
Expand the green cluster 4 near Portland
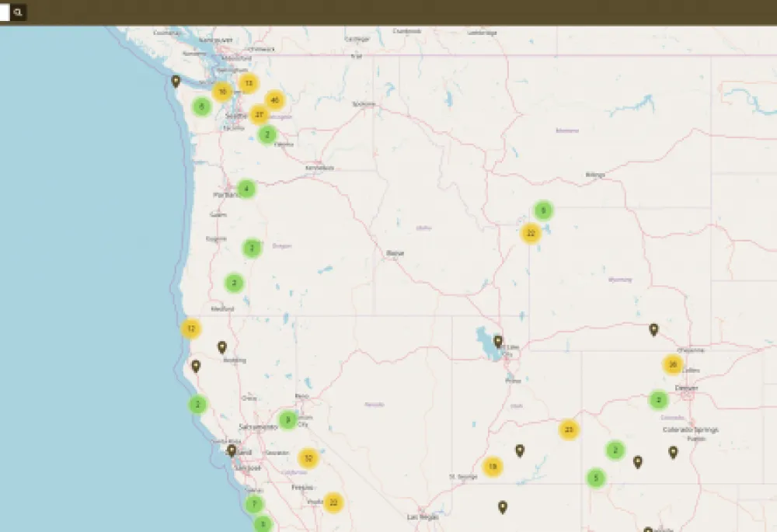pos(246,189)
